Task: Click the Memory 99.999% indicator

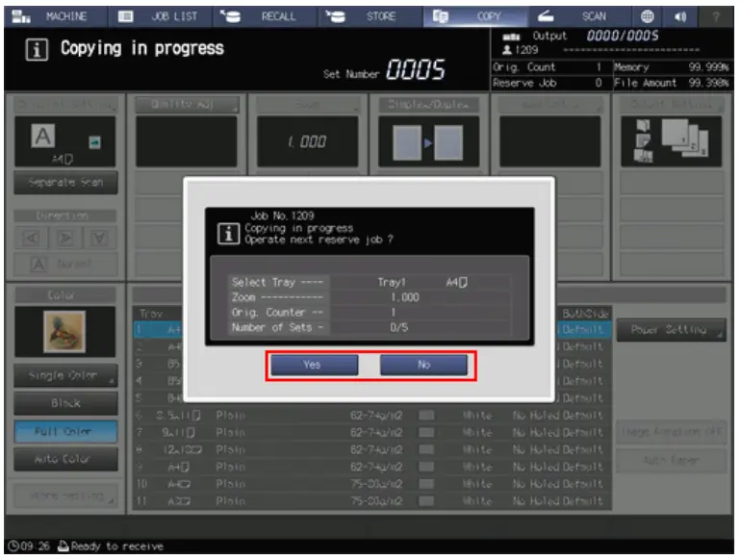Action: (x=672, y=67)
